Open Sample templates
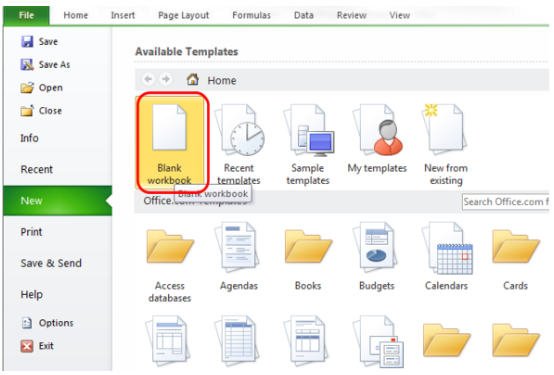Viewport: 554px width, 375px height. (308, 144)
